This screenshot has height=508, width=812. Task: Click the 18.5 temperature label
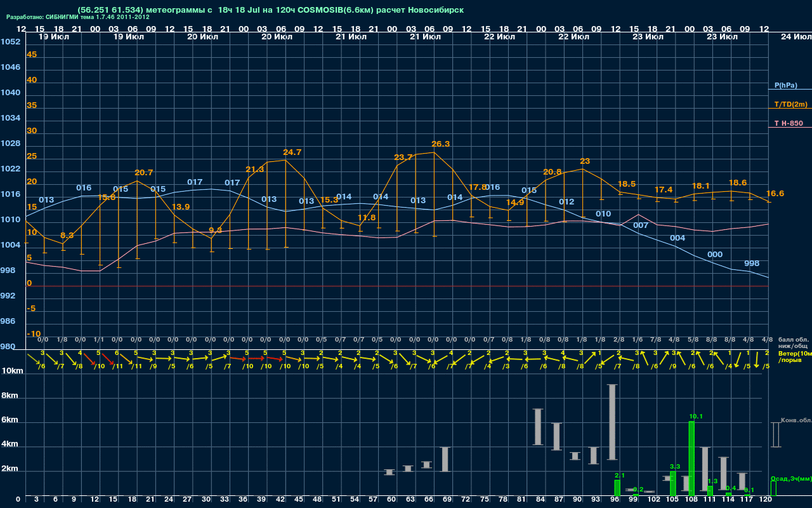point(626,184)
